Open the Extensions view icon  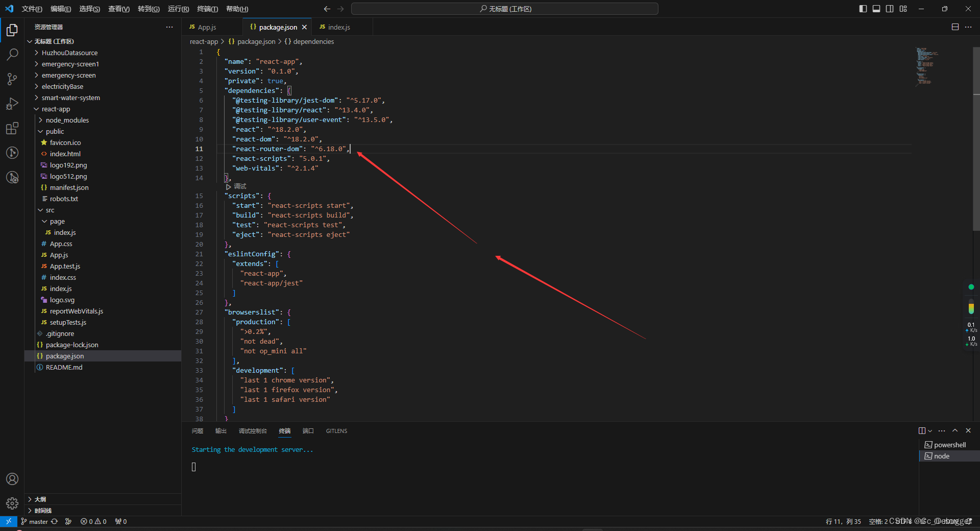pyautogui.click(x=12, y=128)
